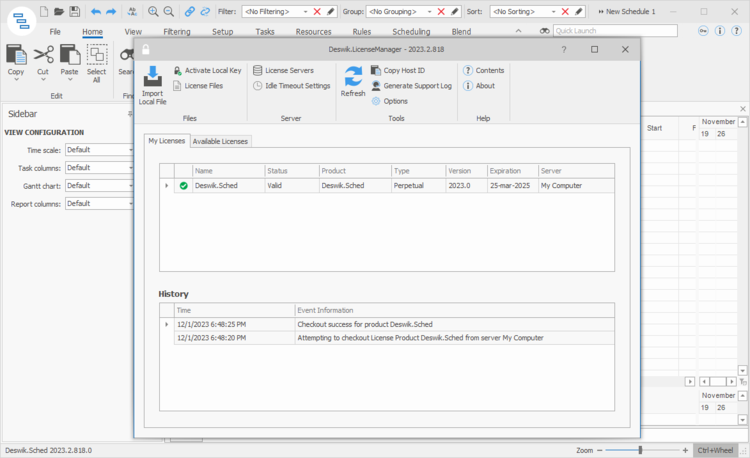Open the Resources ribbon tab
750x458 pixels.
click(x=313, y=32)
